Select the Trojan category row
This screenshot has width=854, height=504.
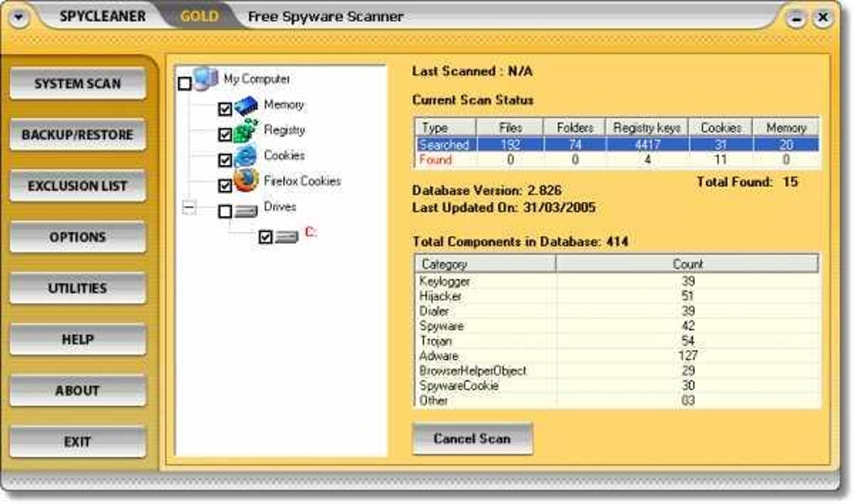point(617,341)
